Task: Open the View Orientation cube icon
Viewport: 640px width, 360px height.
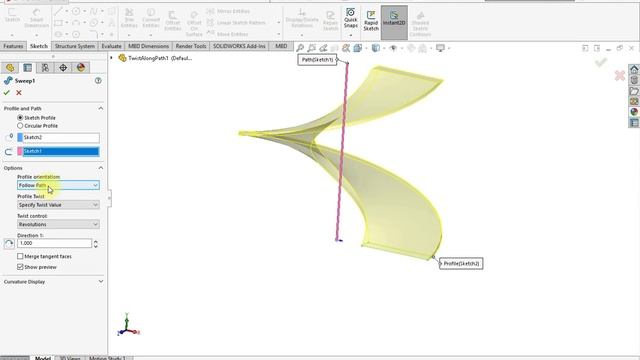Action: [x=358, y=49]
